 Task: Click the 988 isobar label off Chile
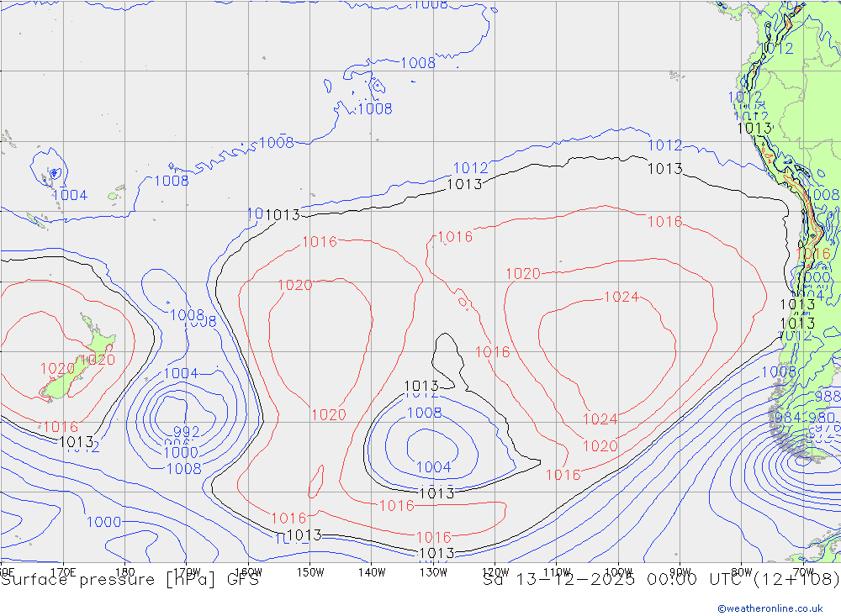(828, 396)
